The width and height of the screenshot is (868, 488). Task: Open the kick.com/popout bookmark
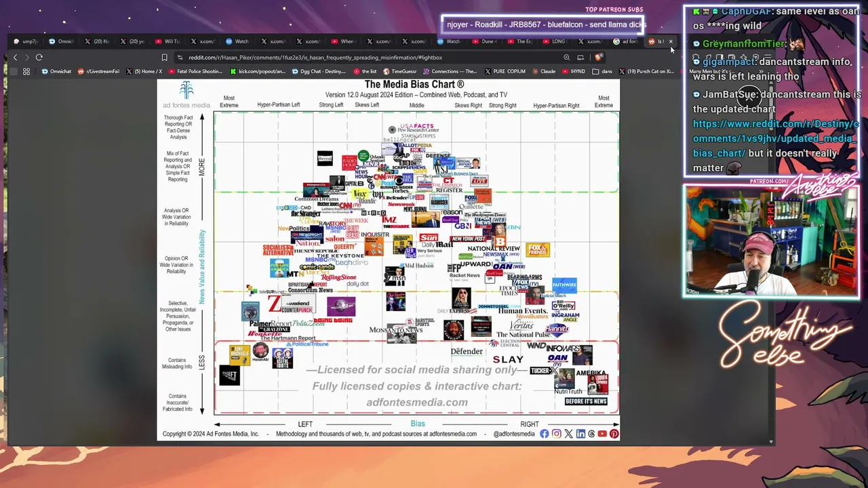coord(257,71)
